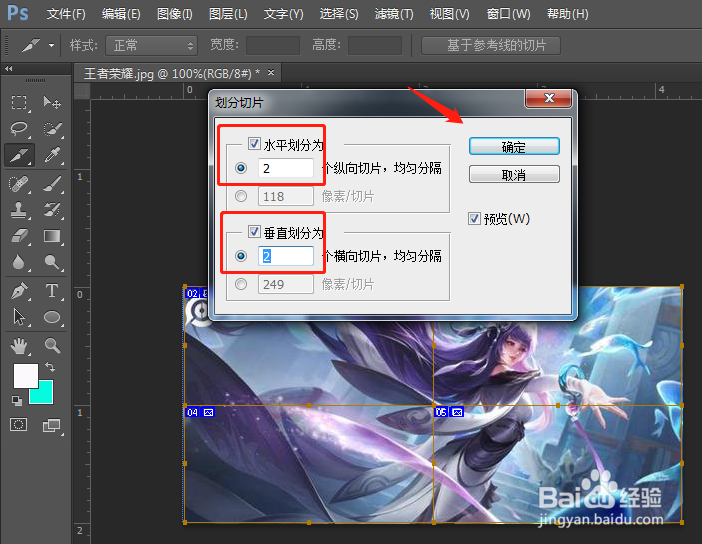Image resolution: width=702 pixels, height=544 pixels.
Task: Open the 帮助(H) menu
Action: coord(567,14)
